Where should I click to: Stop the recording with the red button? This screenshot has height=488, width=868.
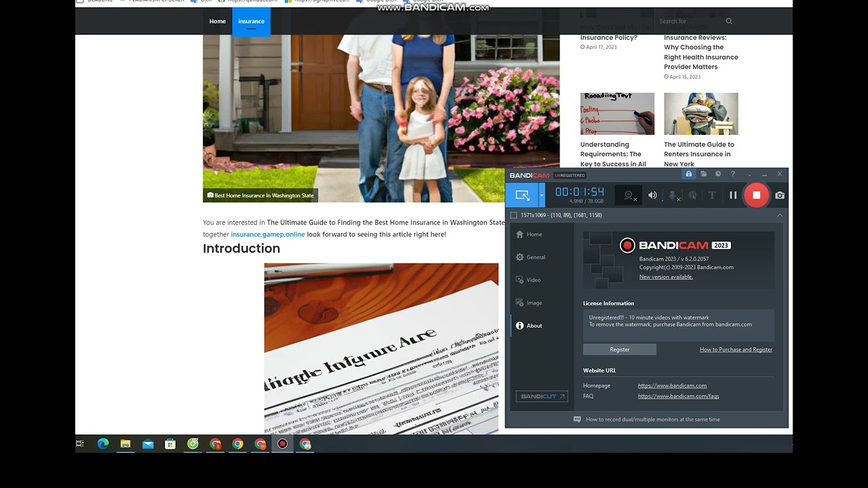(756, 195)
